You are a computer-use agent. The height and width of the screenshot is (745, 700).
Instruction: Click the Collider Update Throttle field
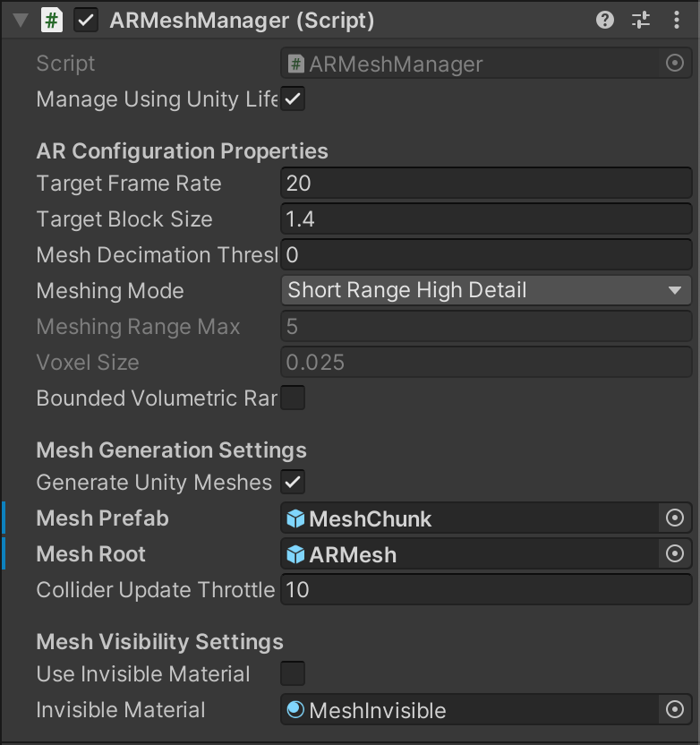click(x=485, y=590)
